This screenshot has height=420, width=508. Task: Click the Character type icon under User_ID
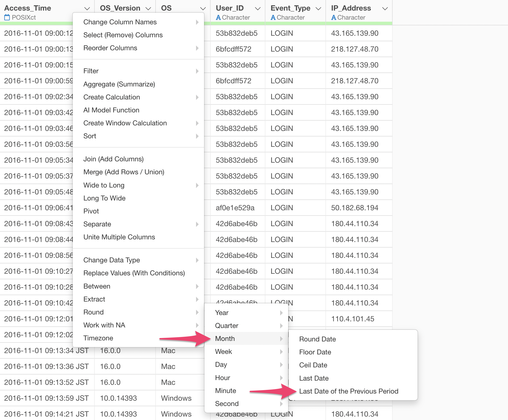click(218, 17)
